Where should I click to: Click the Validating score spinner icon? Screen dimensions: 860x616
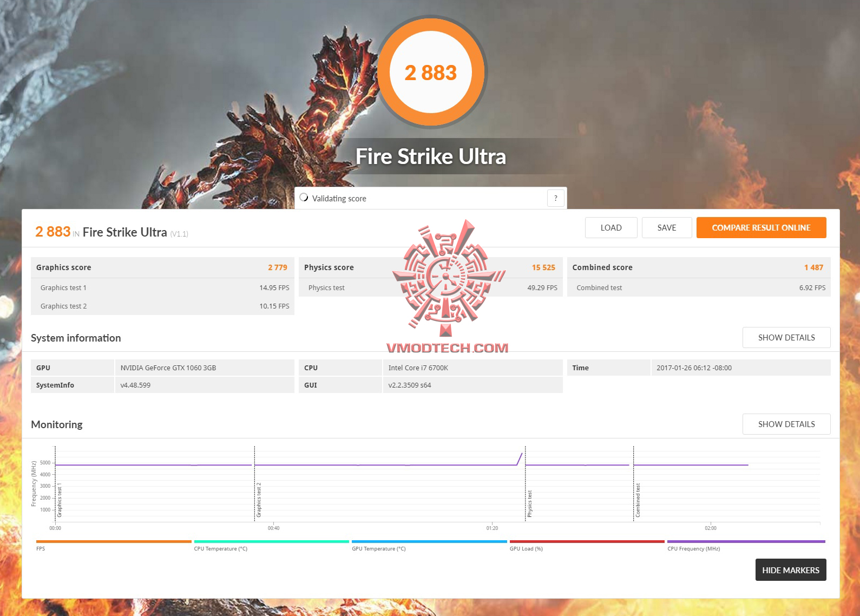coord(304,198)
